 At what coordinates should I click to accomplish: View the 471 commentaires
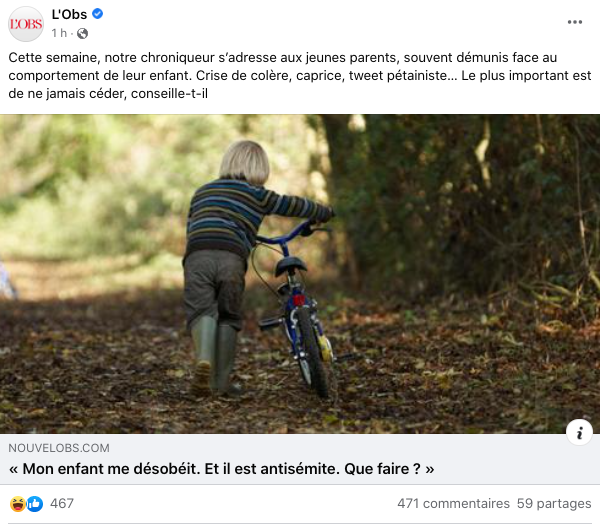coord(453,504)
